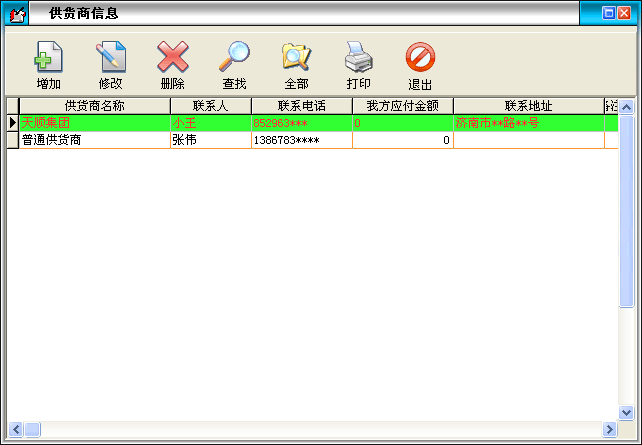Click the 联系地址 column header
The width and height of the screenshot is (642, 445).
[x=528, y=106]
